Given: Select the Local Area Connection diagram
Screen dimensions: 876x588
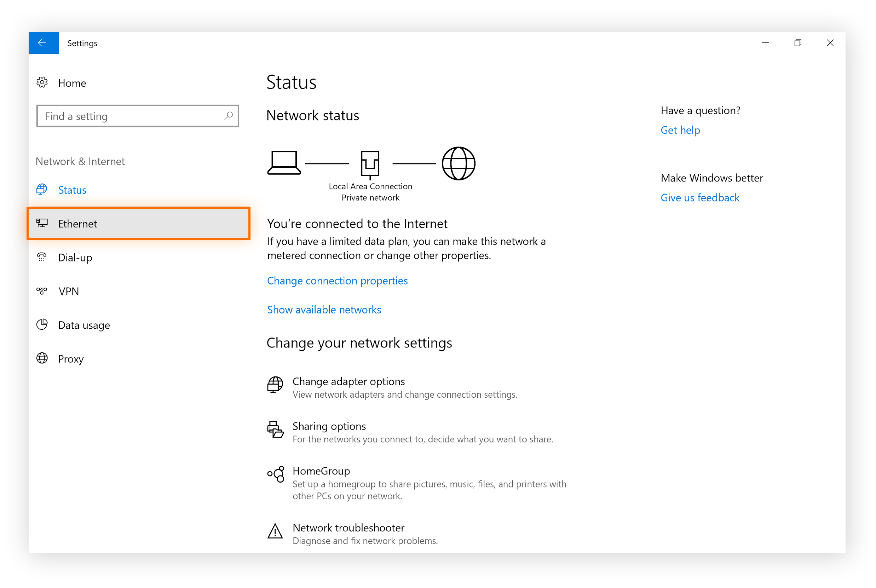Looking at the screenshot, I should click(370, 163).
